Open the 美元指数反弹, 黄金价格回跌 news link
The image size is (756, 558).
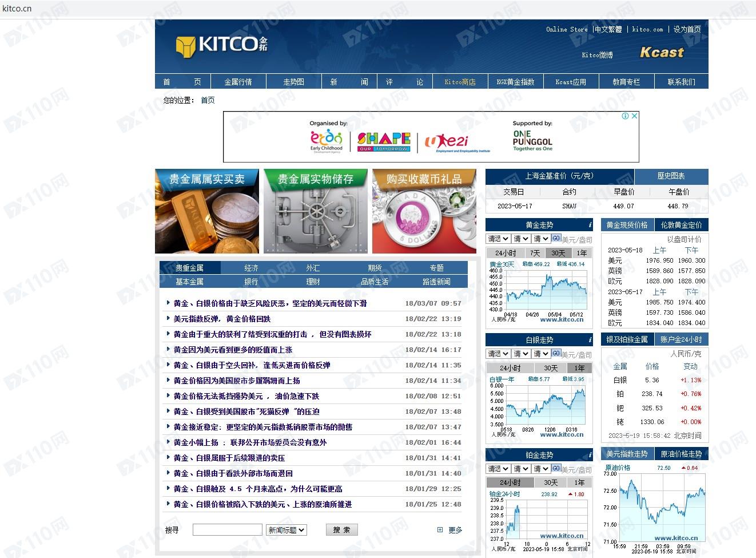tap(222, 319)
